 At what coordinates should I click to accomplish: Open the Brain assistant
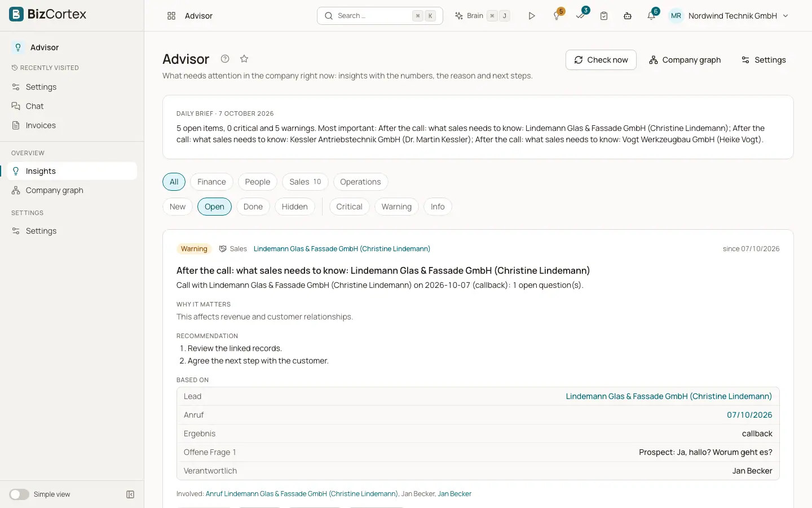pos(482,16)
